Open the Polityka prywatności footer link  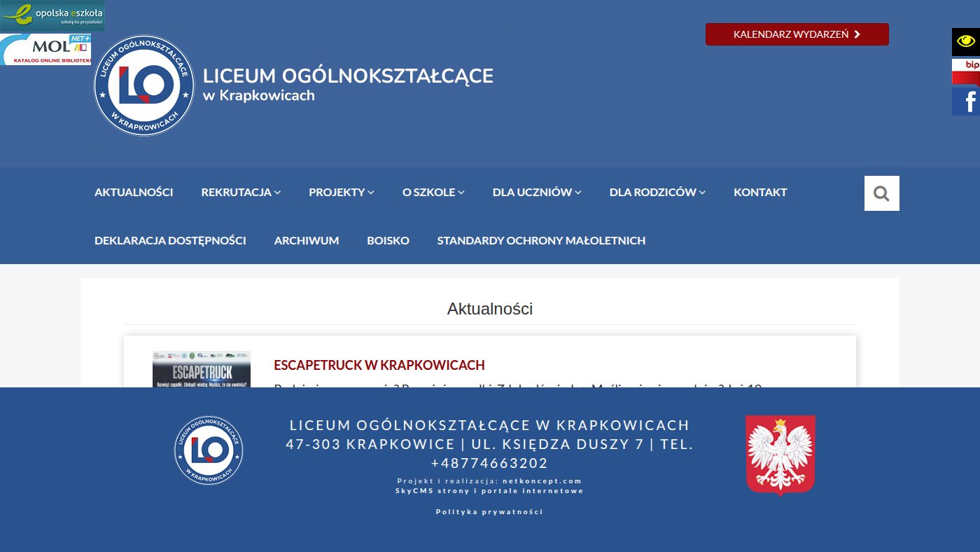click(x=489, y=512)
